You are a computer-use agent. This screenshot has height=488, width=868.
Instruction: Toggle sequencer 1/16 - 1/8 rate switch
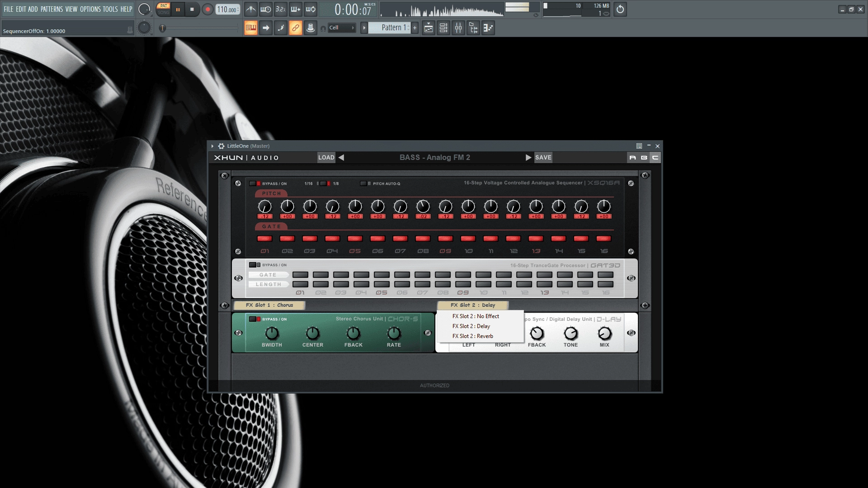tap(323, 183)
